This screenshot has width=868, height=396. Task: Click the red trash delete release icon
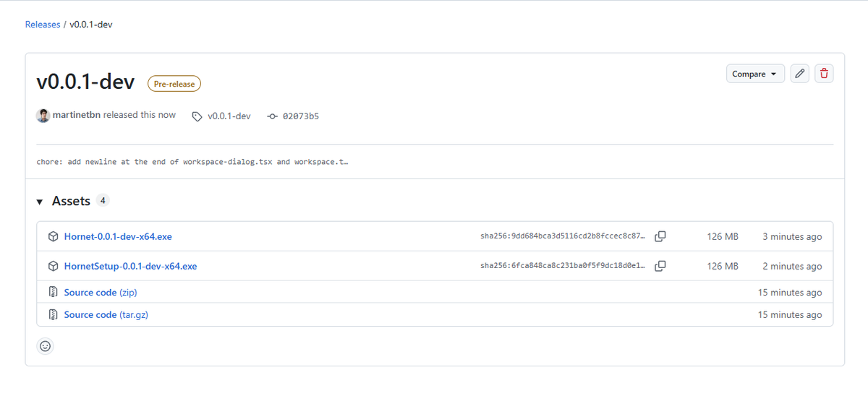point(824,74)
